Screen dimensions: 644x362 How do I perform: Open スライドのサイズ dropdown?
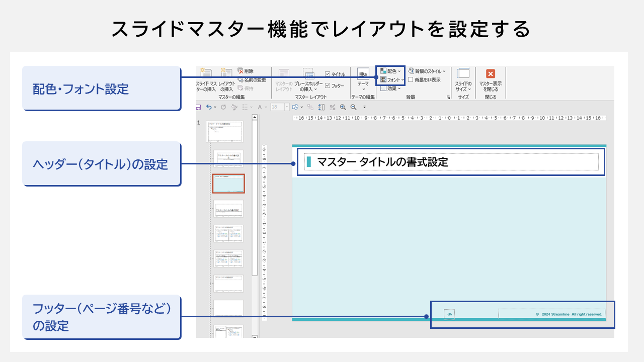pyautogui.click(x=463, y=79)
